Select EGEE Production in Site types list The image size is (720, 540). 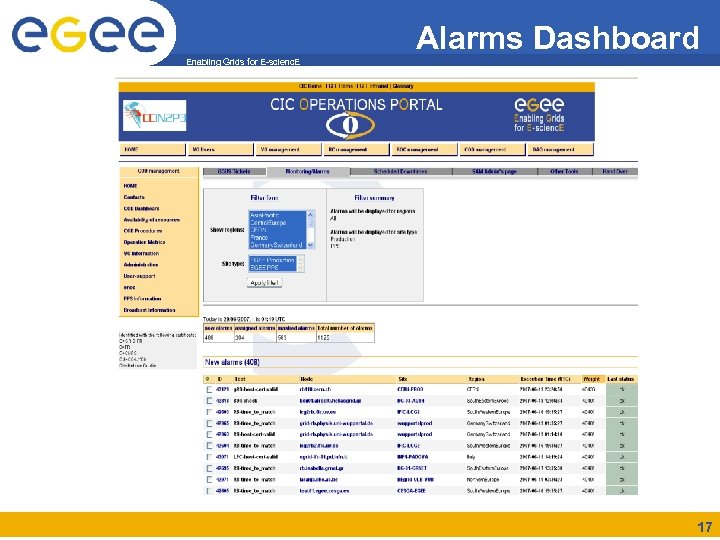pyautogui.click(x=273, y=260)
